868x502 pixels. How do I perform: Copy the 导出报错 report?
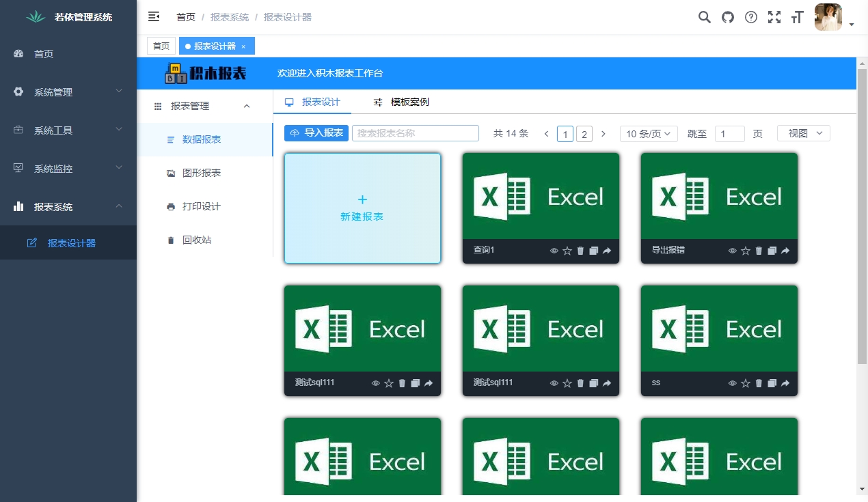tap(772, 251)
